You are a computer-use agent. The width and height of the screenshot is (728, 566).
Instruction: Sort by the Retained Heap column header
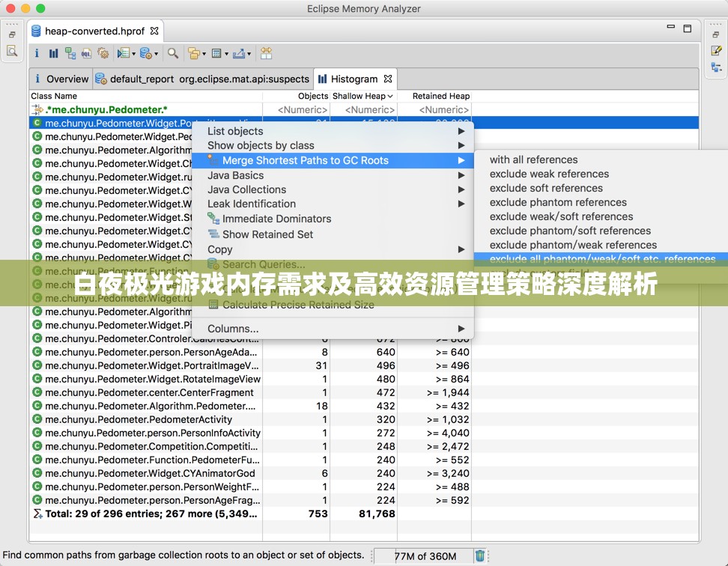coord(434,96)
